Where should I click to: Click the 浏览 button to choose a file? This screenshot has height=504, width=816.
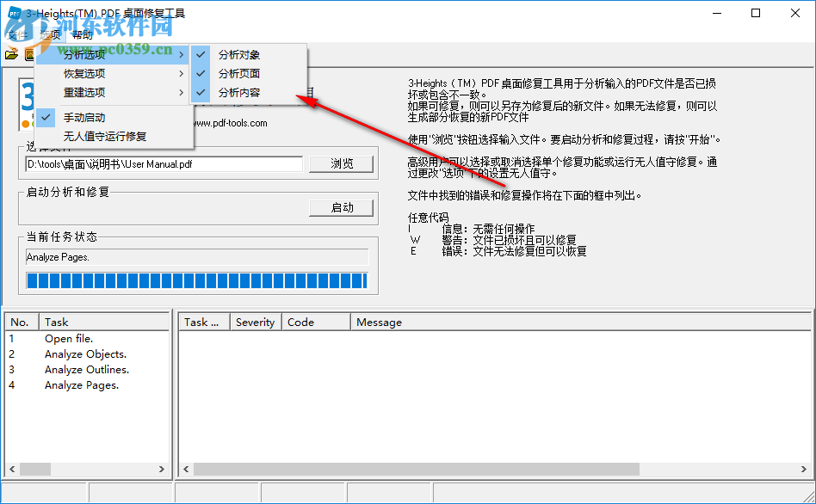340,163
